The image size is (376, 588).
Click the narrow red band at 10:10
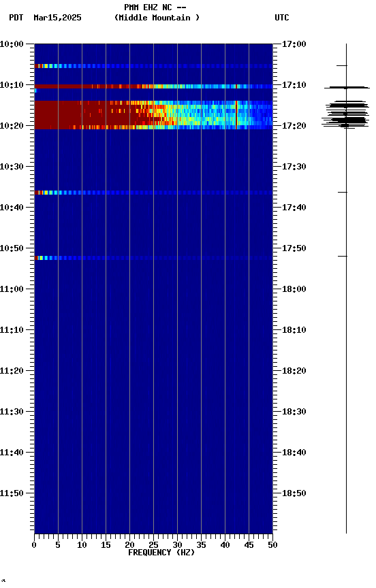point(153,86)
